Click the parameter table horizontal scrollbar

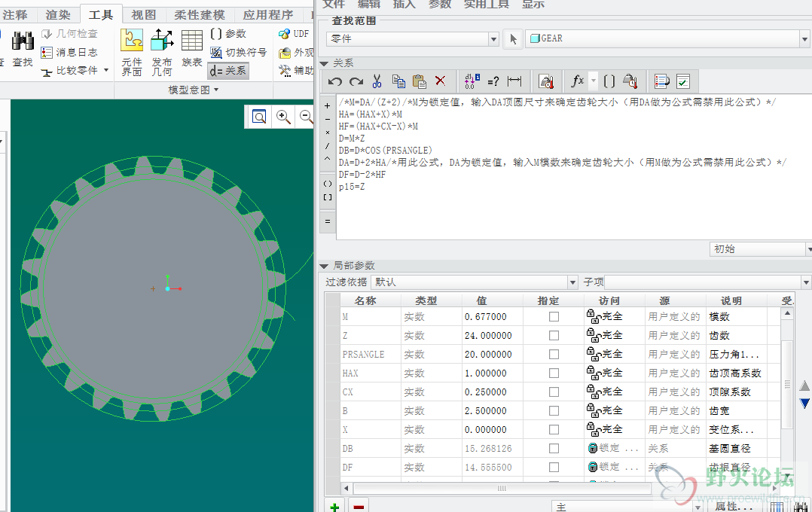point(502,488)
